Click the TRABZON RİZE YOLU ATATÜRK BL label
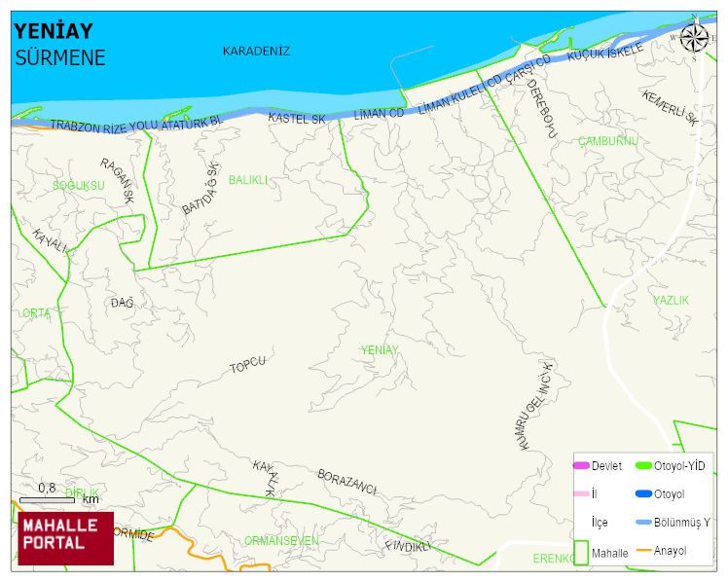The image size is (728, 582). click(x=136, y=126)
